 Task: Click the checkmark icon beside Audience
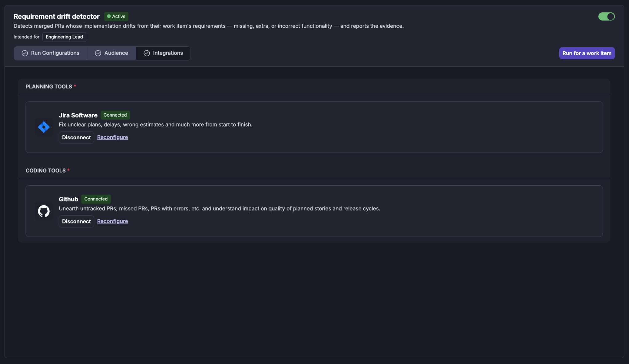[98, 53]
